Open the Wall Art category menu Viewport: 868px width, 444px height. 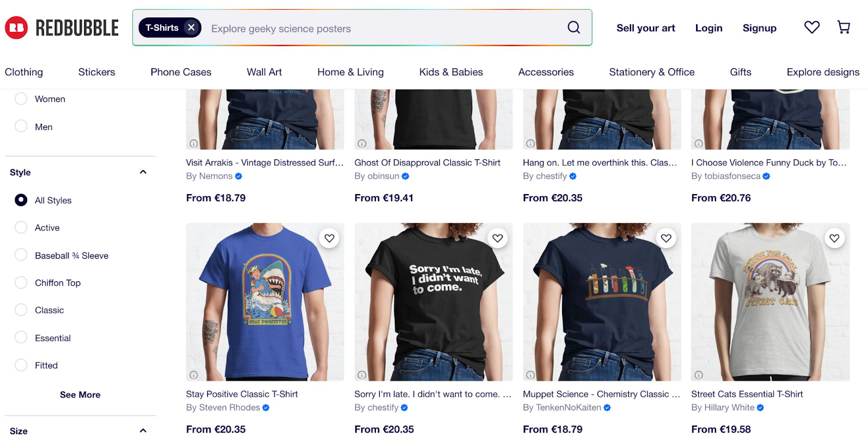click(x=264, y=72)
